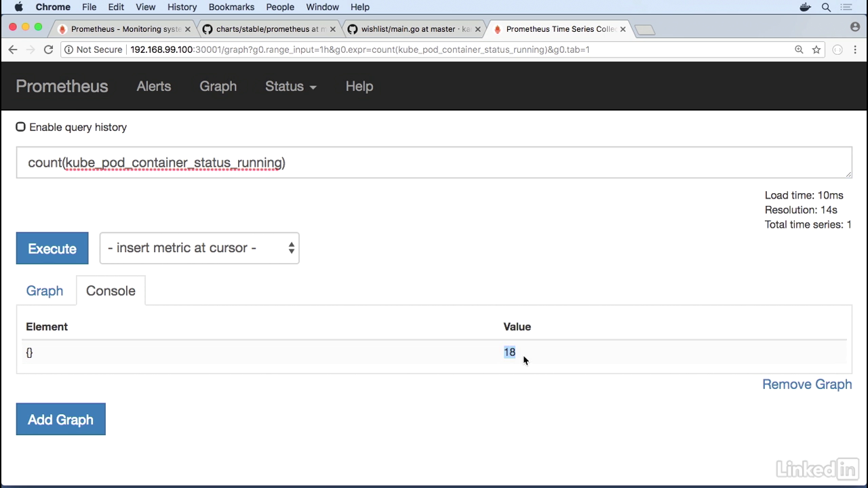Viewport: 868px width, 488px height.
Task: Open the macOS Help menu
Action: (x=360, y=7)
